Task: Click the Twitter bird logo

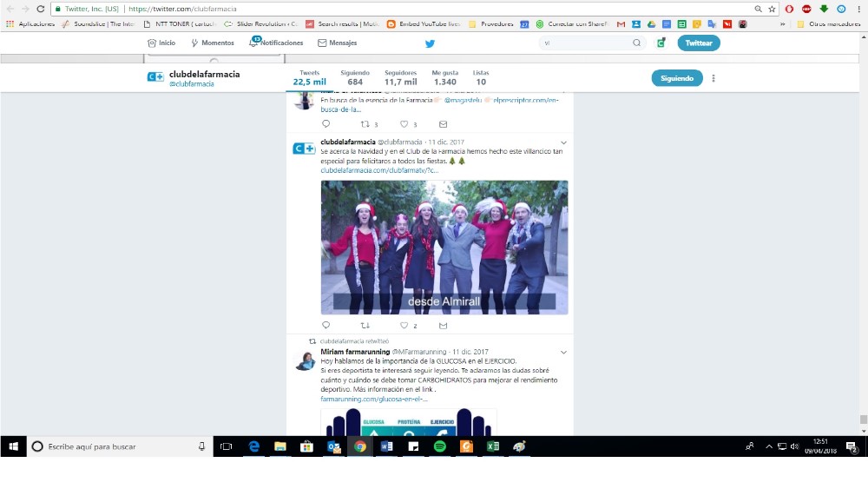Action: 431,43
